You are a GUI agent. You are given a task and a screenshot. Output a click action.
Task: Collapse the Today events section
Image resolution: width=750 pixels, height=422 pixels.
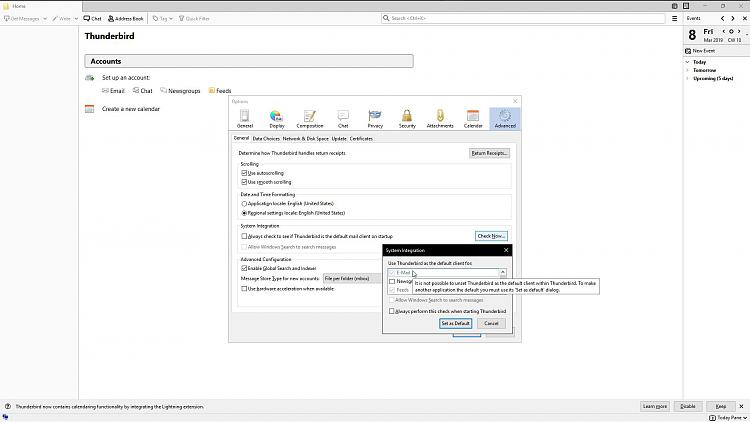687,62
